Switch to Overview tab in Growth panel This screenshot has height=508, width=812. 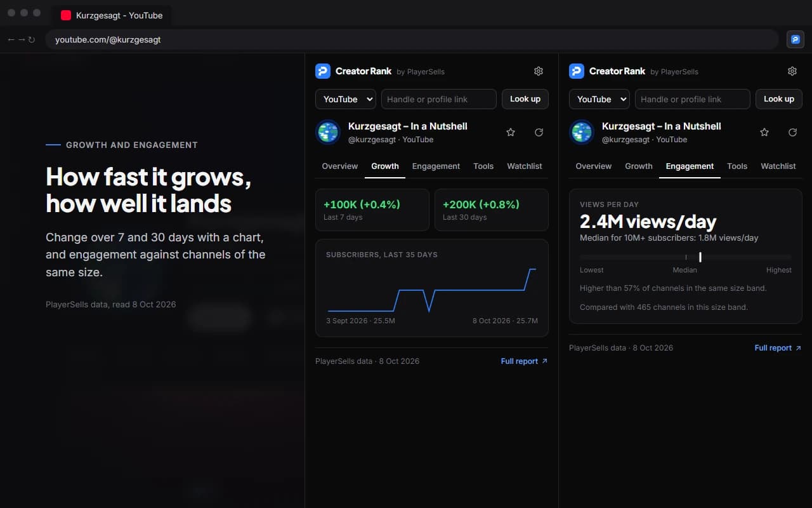340,166
